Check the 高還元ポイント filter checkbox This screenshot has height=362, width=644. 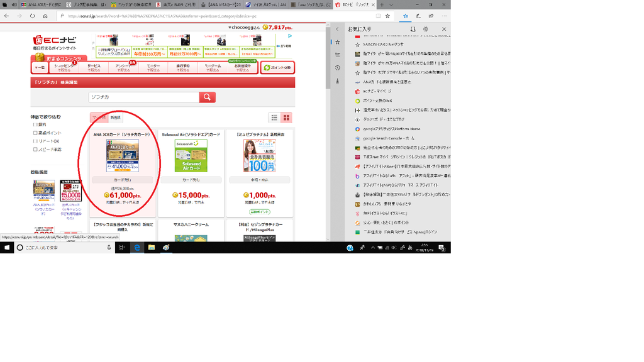[35, 133]
